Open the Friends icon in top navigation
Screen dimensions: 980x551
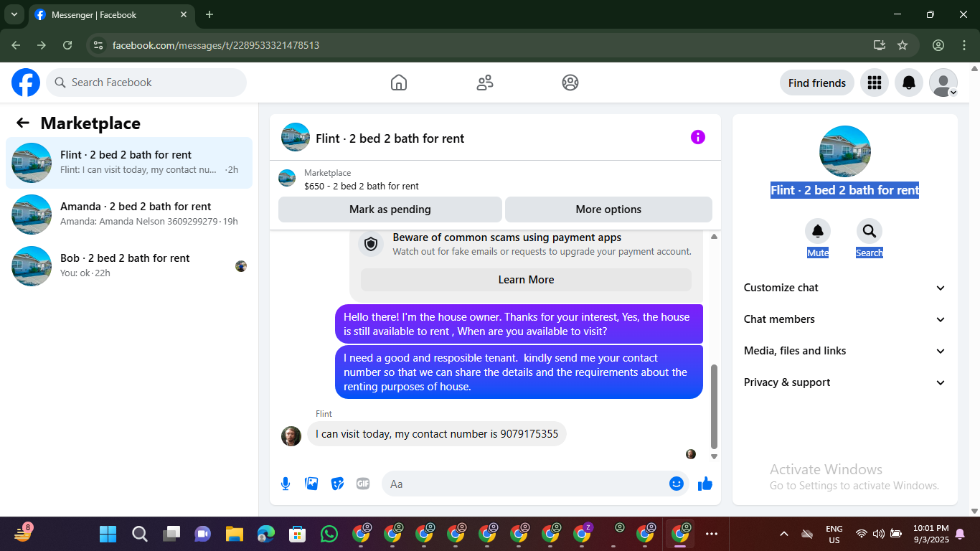(485, 83)
